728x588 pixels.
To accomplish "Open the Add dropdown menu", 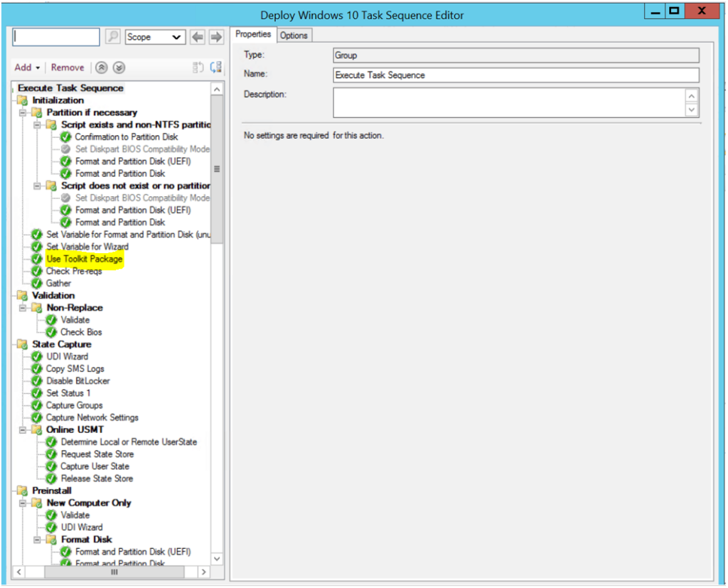I will pyautogui.click(x=27, y=68).
